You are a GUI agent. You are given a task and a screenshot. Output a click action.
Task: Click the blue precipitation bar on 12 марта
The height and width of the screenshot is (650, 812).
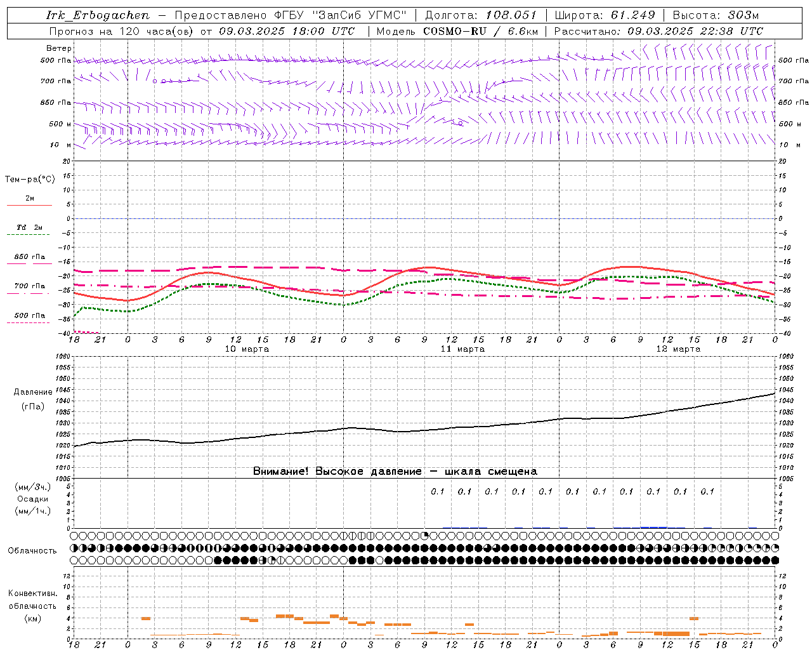point(653,527)
